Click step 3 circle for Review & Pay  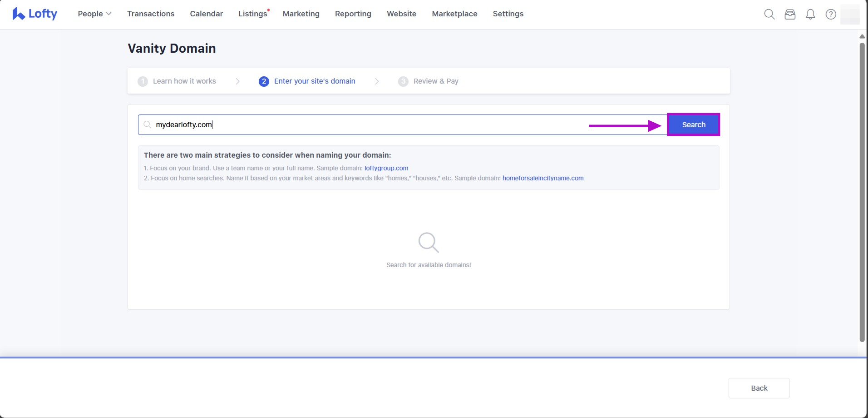click(403, 81)
